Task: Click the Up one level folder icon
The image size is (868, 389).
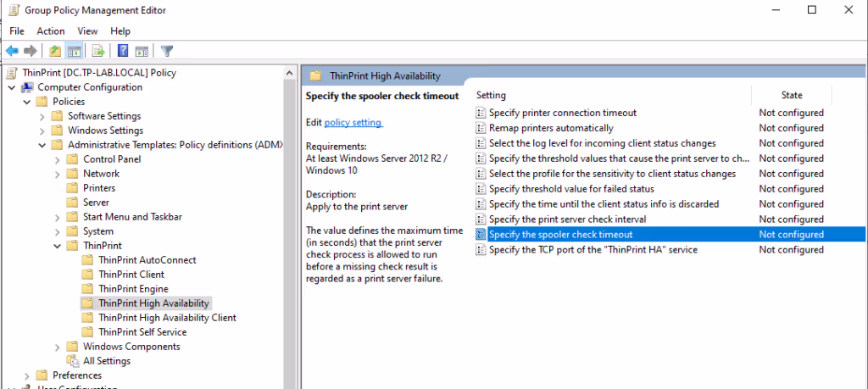Action: pos(55,51)
